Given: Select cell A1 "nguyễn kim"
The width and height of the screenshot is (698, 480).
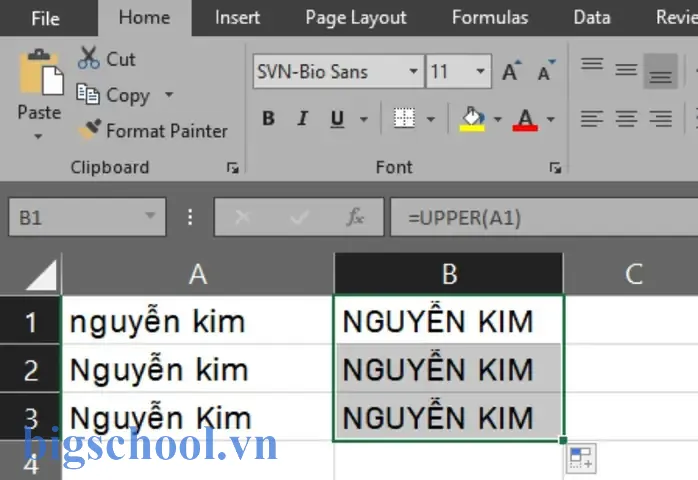Looking at the screenshot, I should [x=198, y=320].
